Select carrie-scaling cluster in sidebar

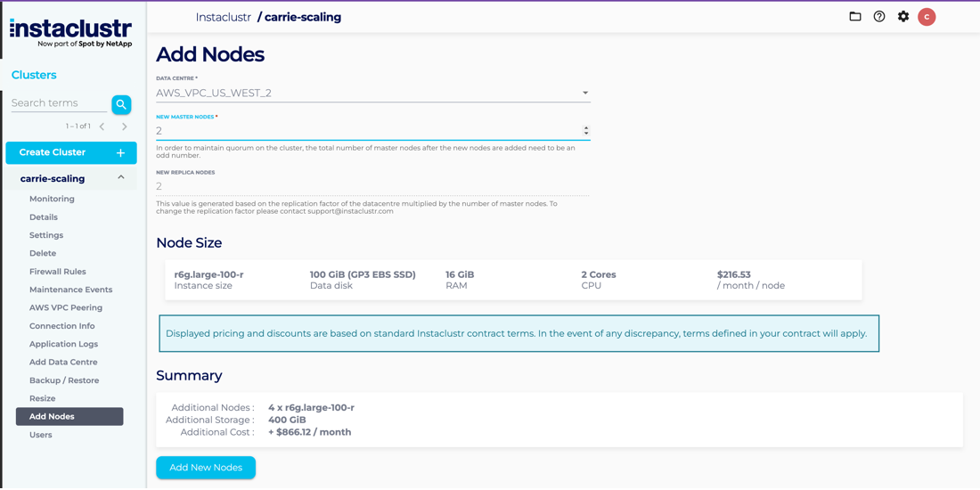[53, 178]
